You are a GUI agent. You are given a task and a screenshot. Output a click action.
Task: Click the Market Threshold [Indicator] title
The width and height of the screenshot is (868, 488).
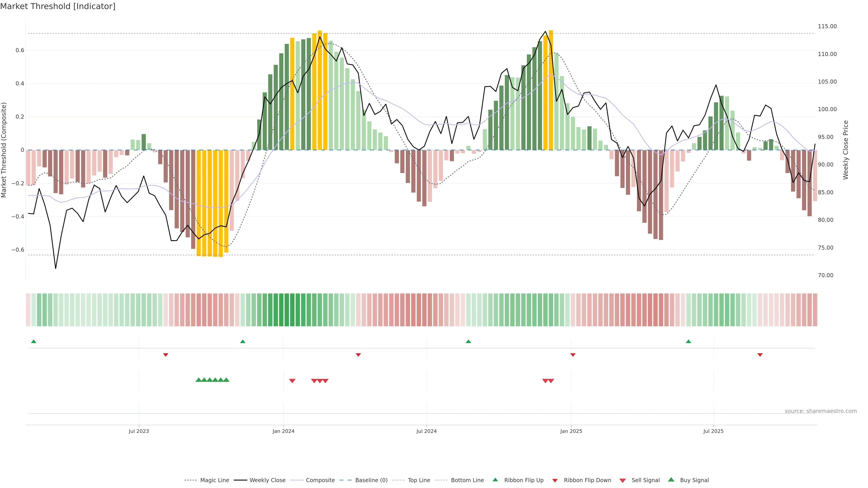point(58,6)
